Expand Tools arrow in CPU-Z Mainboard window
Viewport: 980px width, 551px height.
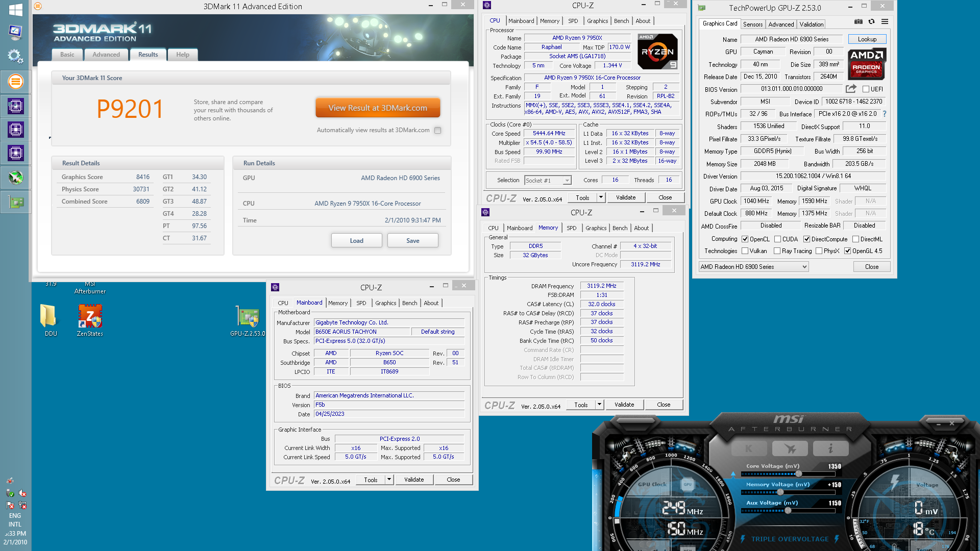(x=389, y=480)
